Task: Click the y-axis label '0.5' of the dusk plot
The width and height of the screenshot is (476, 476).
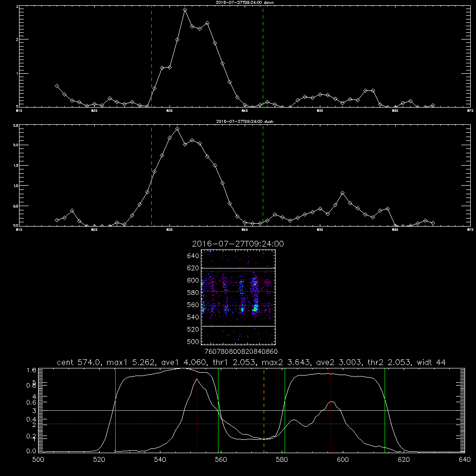Action: point(16,206)
